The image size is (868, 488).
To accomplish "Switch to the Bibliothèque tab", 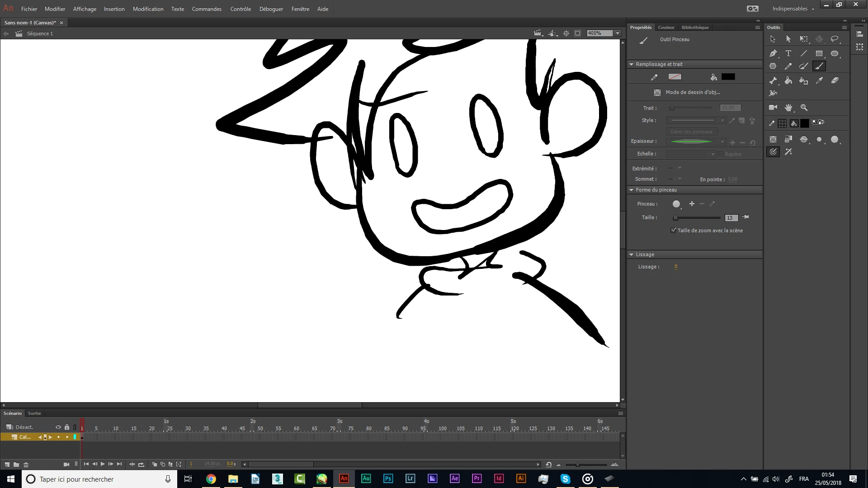I will pos(695,28).
